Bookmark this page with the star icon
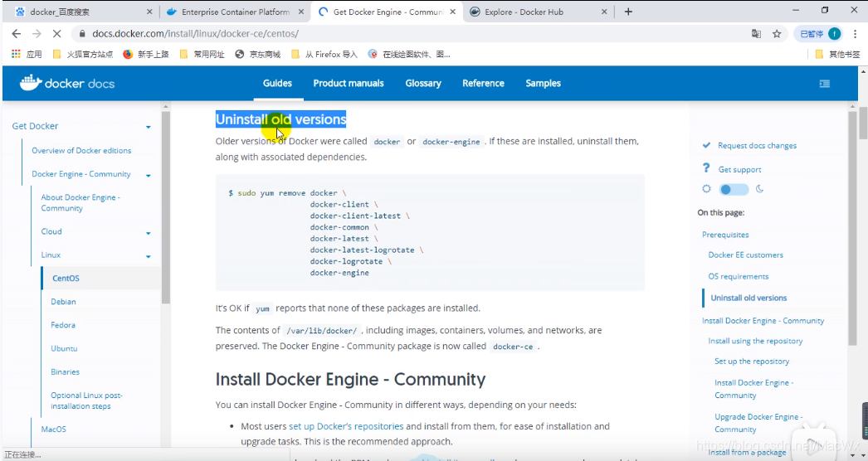Screen dimensions: 868x461 (x=777, y=34)
